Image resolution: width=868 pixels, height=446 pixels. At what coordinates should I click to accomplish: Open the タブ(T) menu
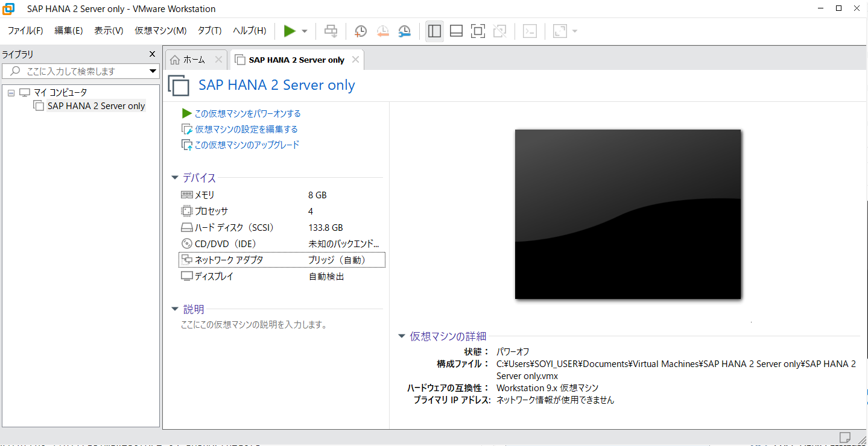pos(210,31)
